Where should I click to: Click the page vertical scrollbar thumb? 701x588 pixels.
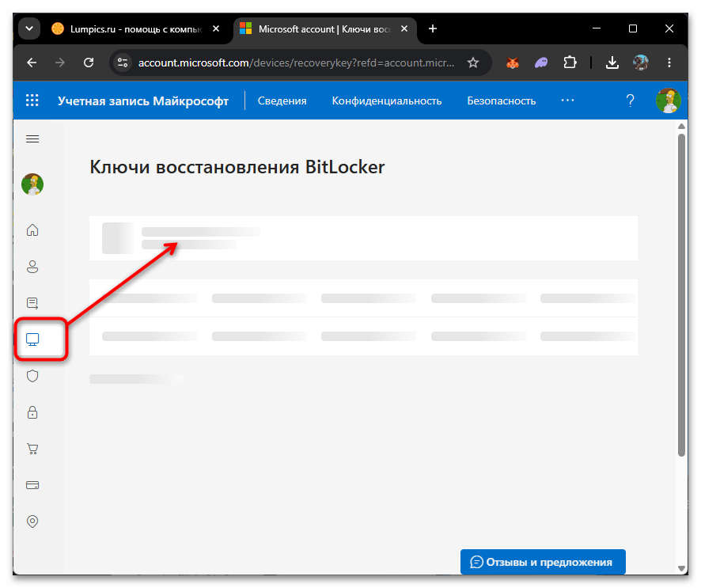coord(681,295)
